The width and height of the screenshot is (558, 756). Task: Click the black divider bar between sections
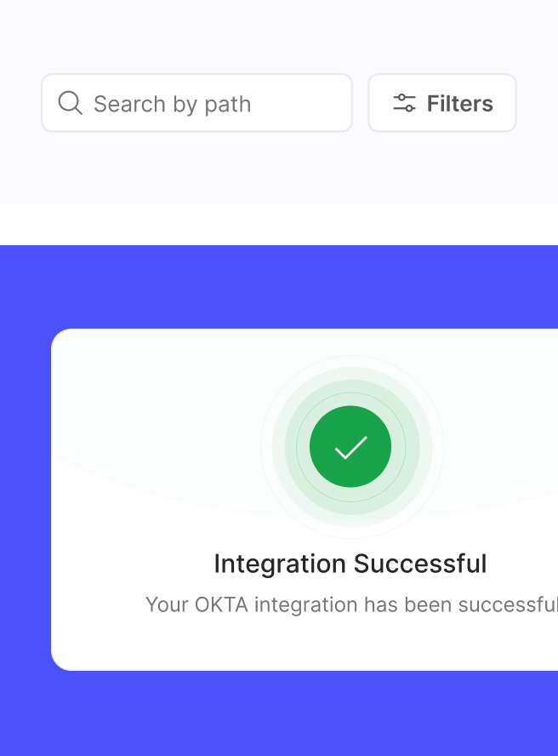coord(279,225)
